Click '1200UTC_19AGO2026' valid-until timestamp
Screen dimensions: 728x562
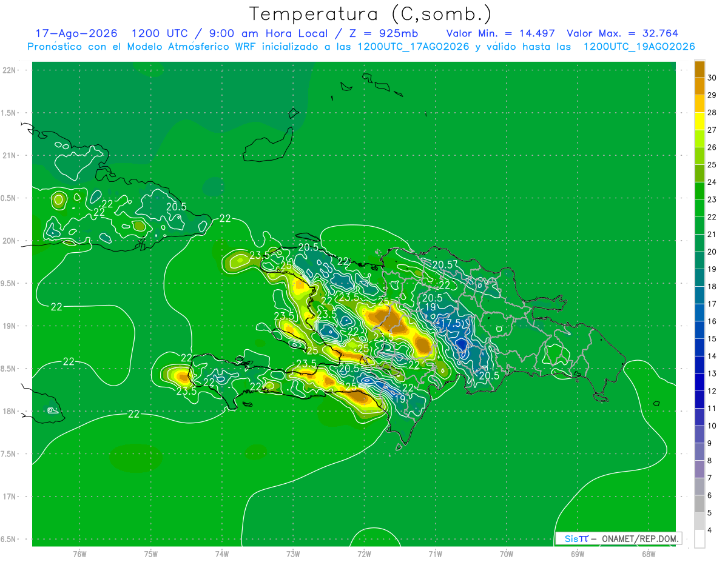pyautogui.click(x=639, y=47)
